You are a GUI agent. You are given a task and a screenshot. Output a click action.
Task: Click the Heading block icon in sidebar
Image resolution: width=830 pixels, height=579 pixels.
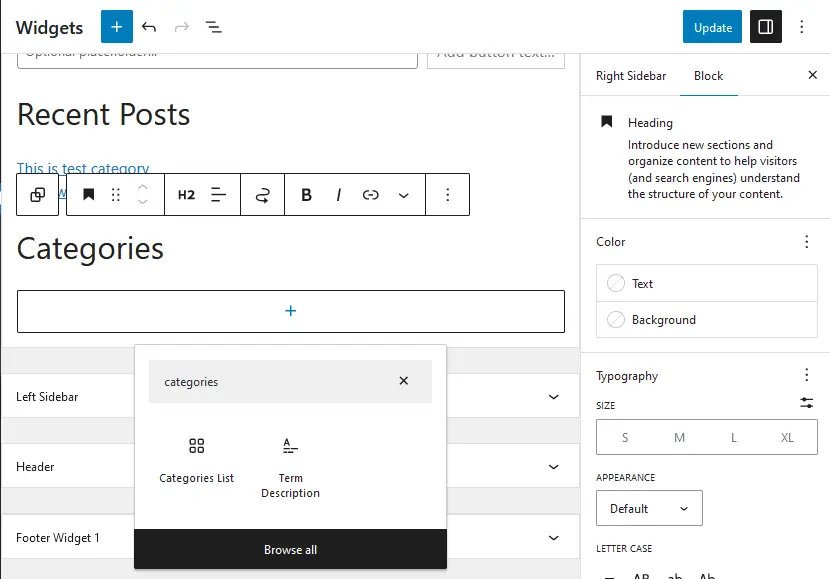pyautogui.click(x=607, y=122)
